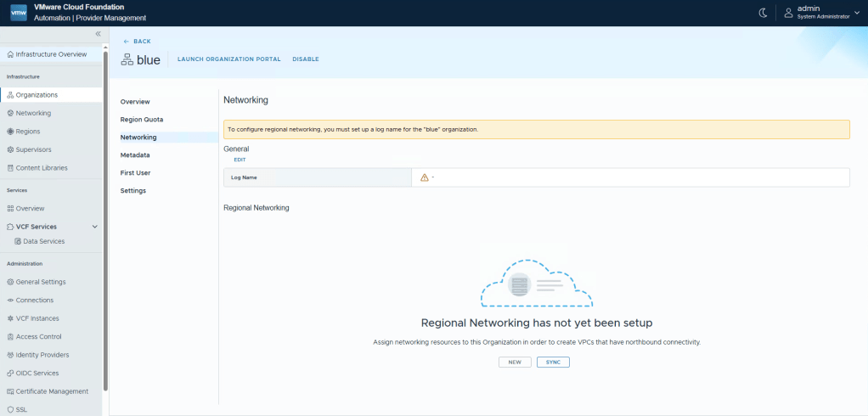
Task: Open Supervisors via its icon
Action: (x=10, y=149)
